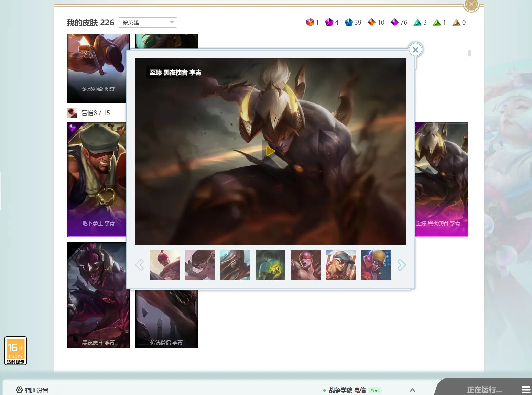This screenshot has width=532, height=395.
Task: Open the hamburger menu beside 正在运行
Action: click(x=526, y=390)
